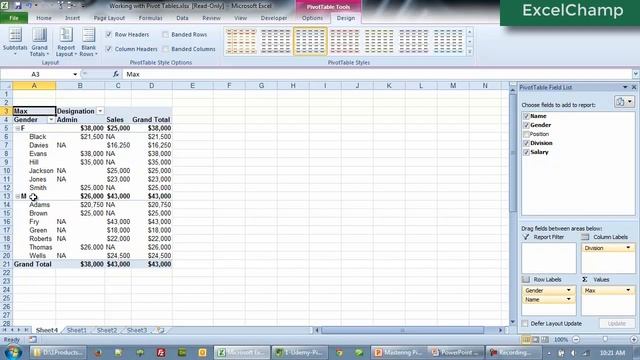The width and height of the screenshot is (640, 360).
Task: Switch to the Home ribbon tab
Action: point(44,18)
